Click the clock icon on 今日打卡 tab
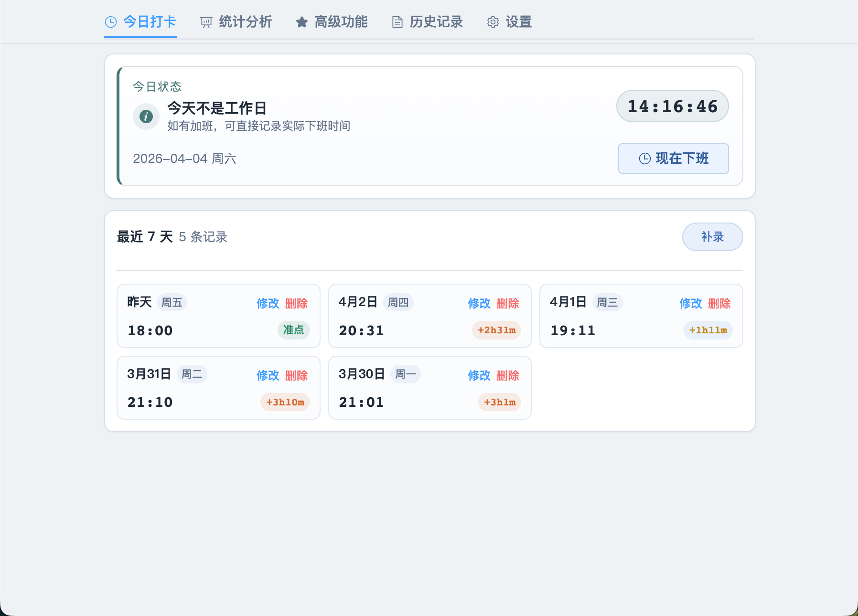 point(111,22)
